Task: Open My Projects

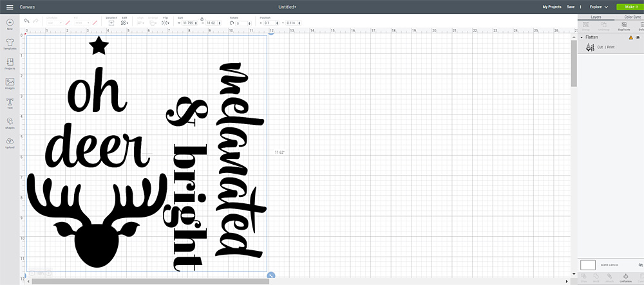Action: click(552, 7)
